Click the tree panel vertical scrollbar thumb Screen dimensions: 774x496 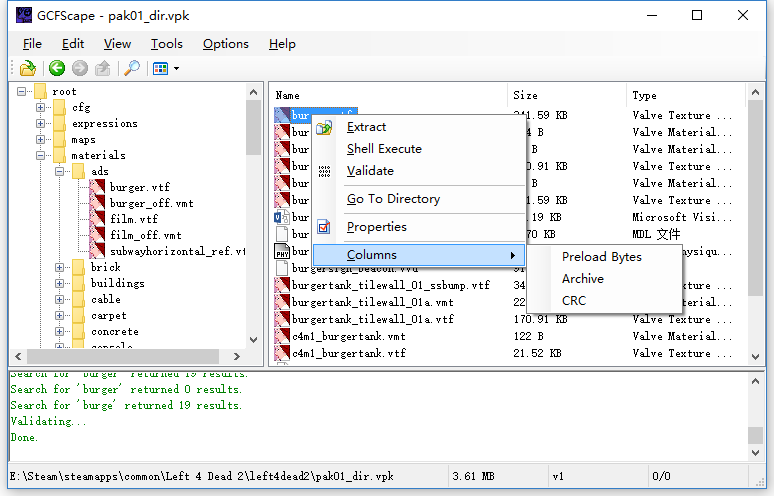pyautogui.click(x=253, y=127)
